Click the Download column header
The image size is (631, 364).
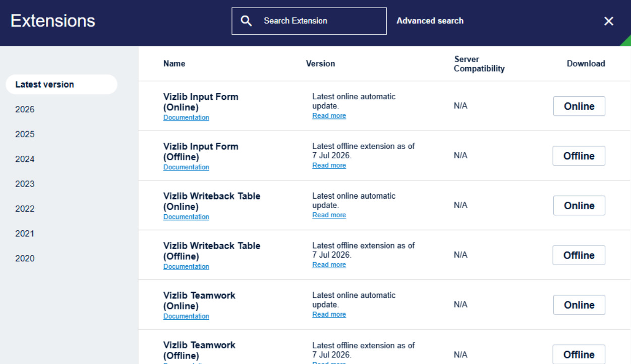[x=586, y=64]
